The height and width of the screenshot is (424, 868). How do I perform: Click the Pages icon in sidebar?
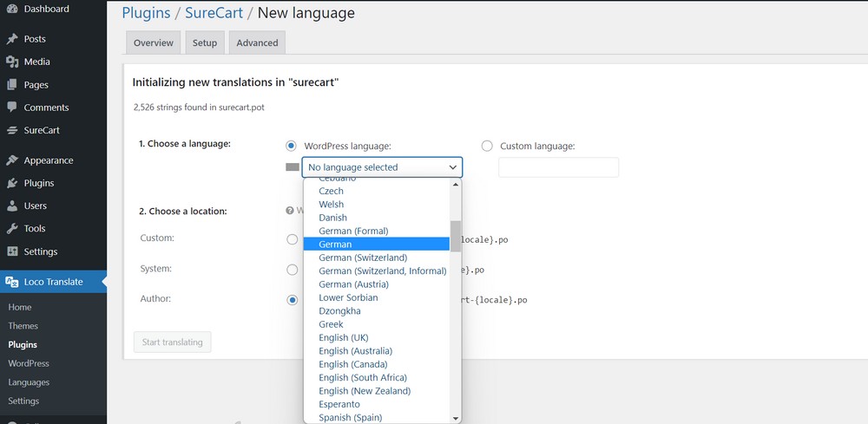[11, 85]
